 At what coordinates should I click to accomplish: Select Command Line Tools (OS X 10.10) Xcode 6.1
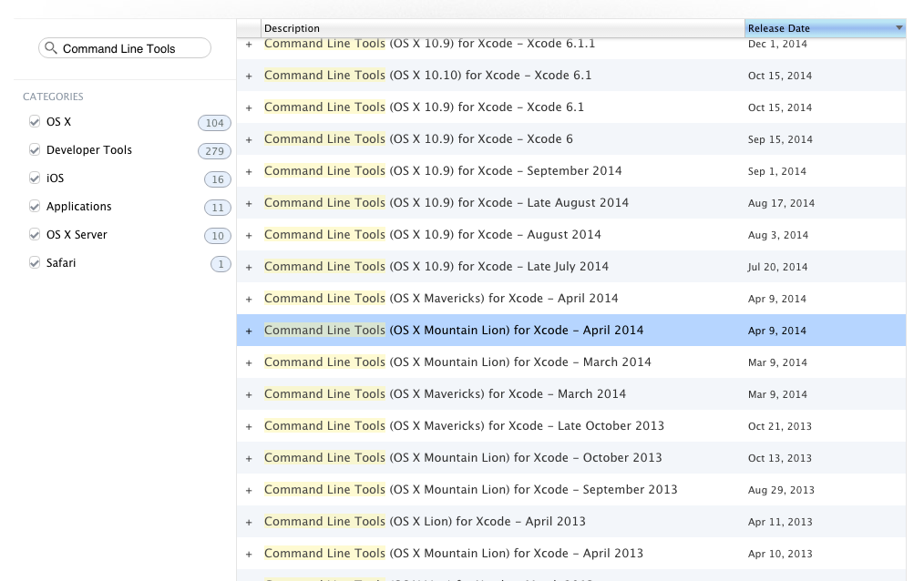[x=427, y=76]
